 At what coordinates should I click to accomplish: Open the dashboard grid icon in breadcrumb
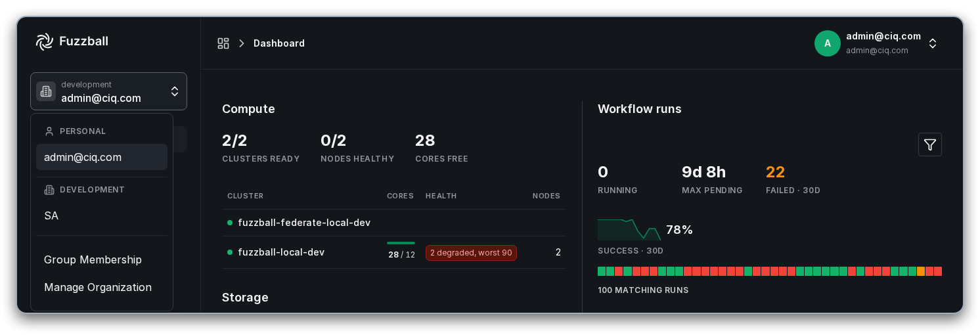pos(223,43)
